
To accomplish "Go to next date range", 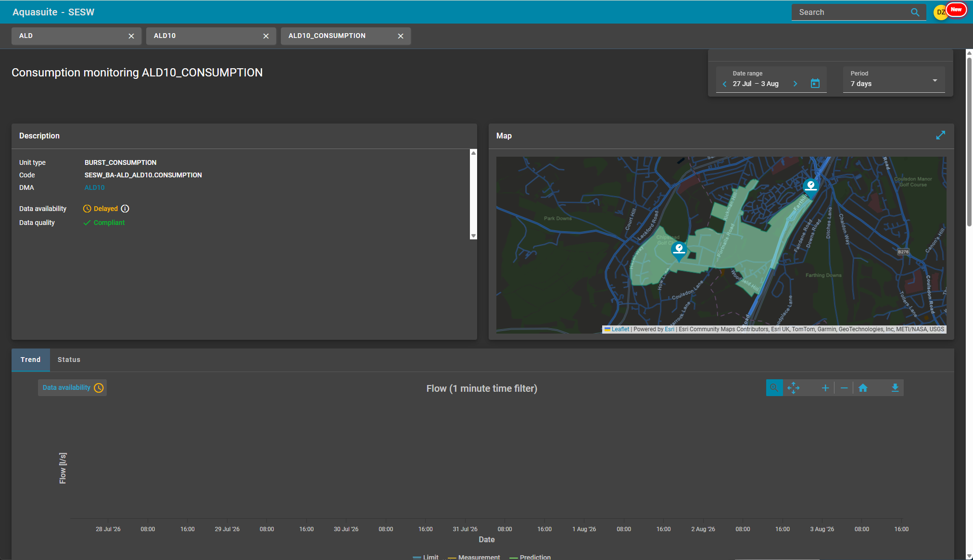I will click(x=795, y=84).
